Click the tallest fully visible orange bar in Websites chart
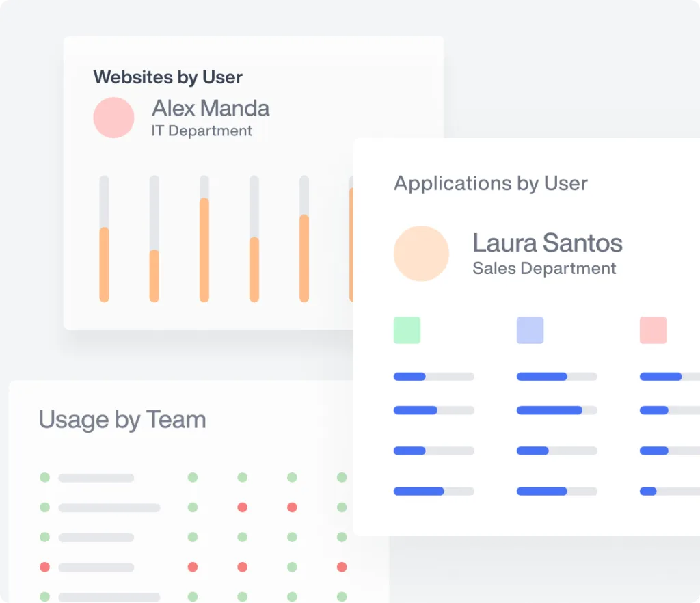Viewport: 700px width, 603px height. pyautogui.click(x=204, y=250)
